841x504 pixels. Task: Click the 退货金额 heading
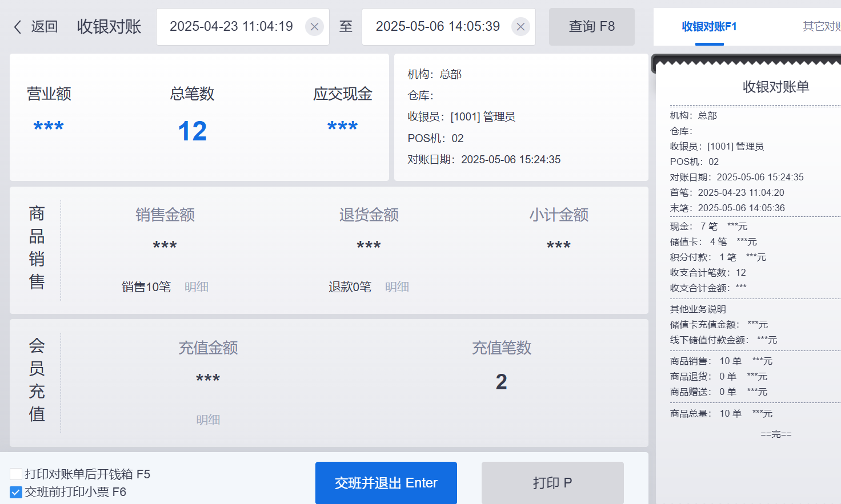(369, 215)
